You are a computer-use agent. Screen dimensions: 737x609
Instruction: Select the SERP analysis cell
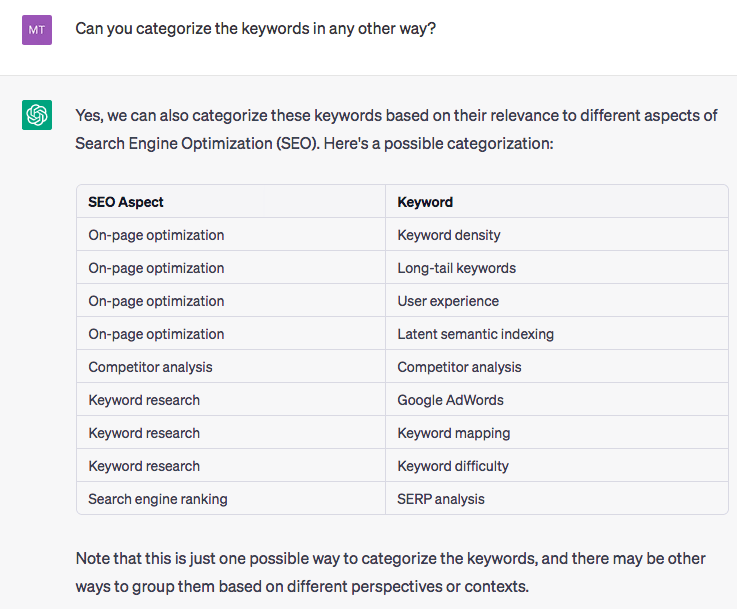point(557,499)
